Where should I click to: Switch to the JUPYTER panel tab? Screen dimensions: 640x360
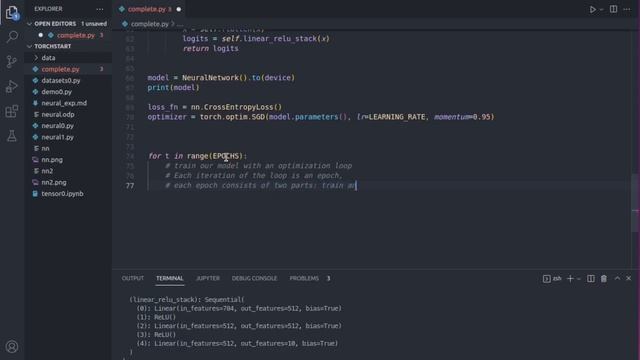point(208,278)
